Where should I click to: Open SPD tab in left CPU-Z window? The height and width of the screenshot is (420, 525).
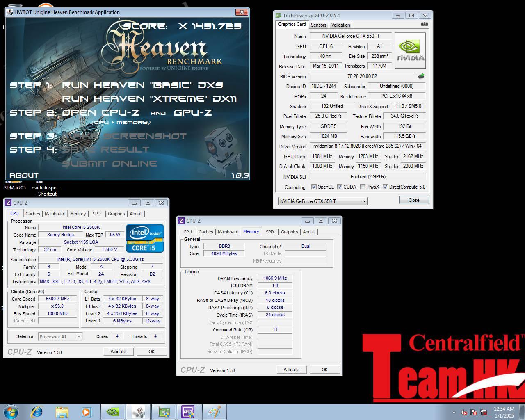click(96, 214)
